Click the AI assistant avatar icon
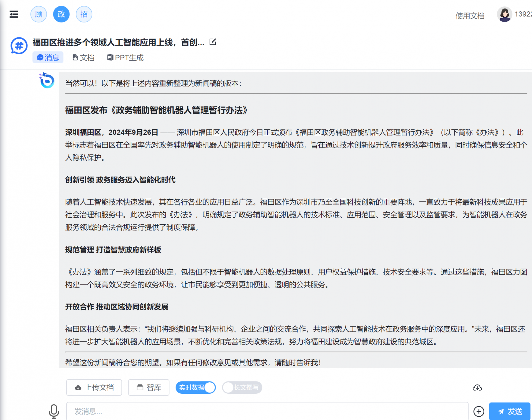 coord(47,80)
